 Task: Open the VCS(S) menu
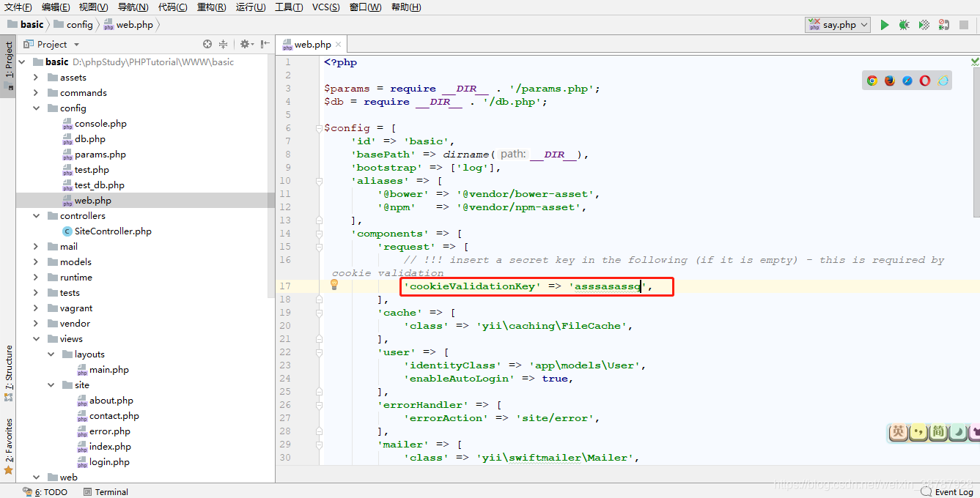click(x=325, y=7)
